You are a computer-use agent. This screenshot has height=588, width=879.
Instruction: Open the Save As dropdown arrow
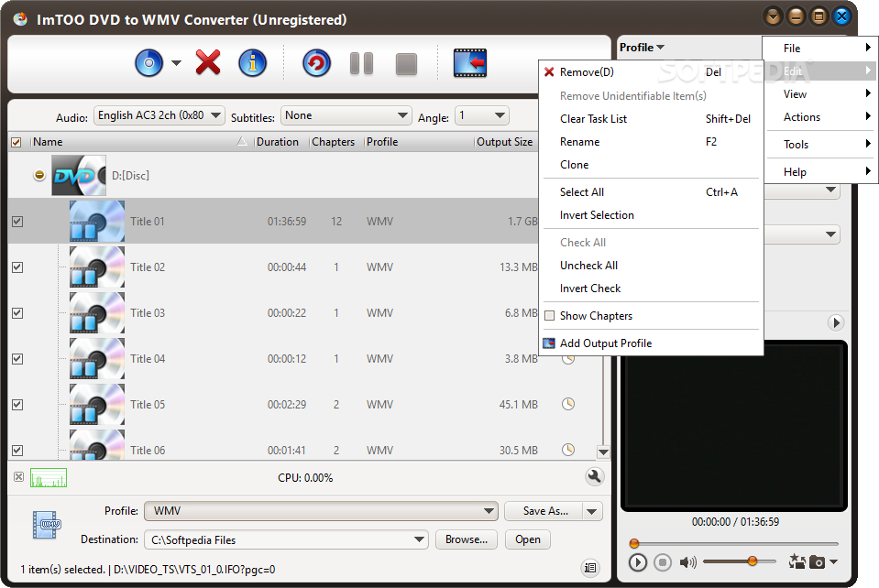(592, 511)
